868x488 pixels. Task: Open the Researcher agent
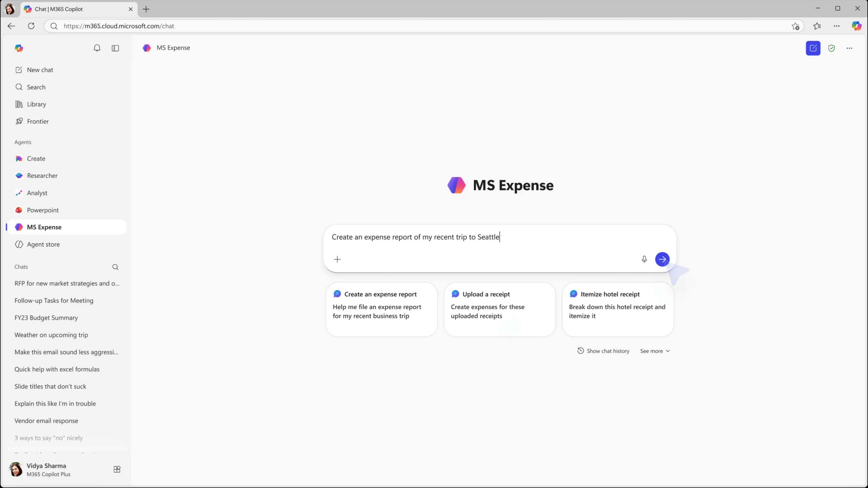click(x=42, y=176)
